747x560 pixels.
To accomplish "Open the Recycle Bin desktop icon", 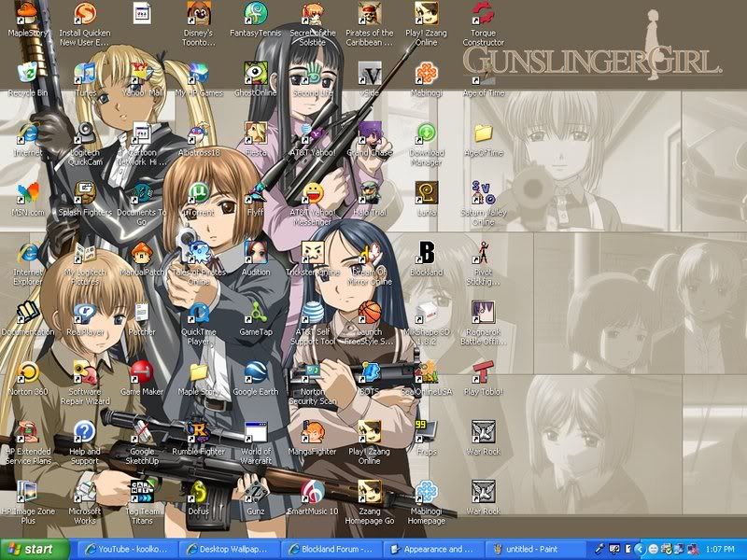I will 28,73.
